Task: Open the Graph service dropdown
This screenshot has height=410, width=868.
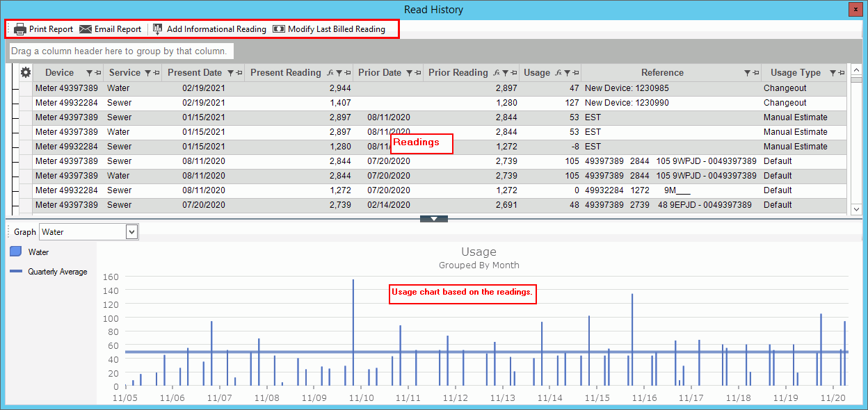Action: pos(131,232)
